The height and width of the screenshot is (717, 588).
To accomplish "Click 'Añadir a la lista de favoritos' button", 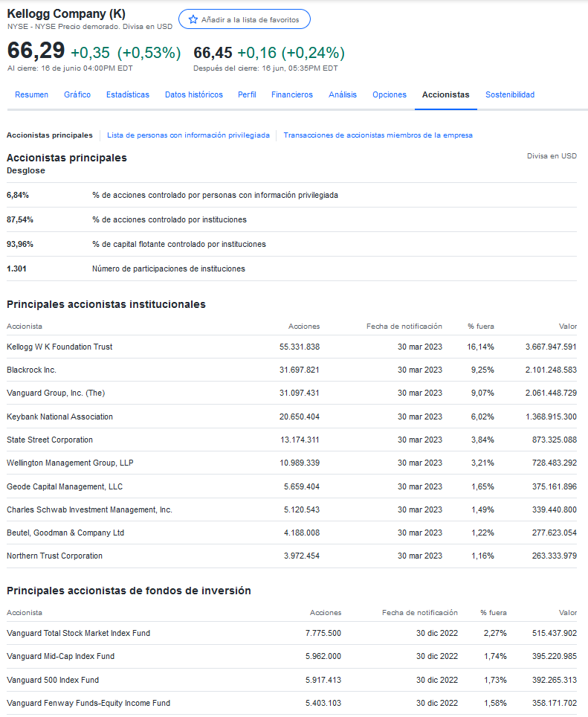I will [x=245, y=19].
